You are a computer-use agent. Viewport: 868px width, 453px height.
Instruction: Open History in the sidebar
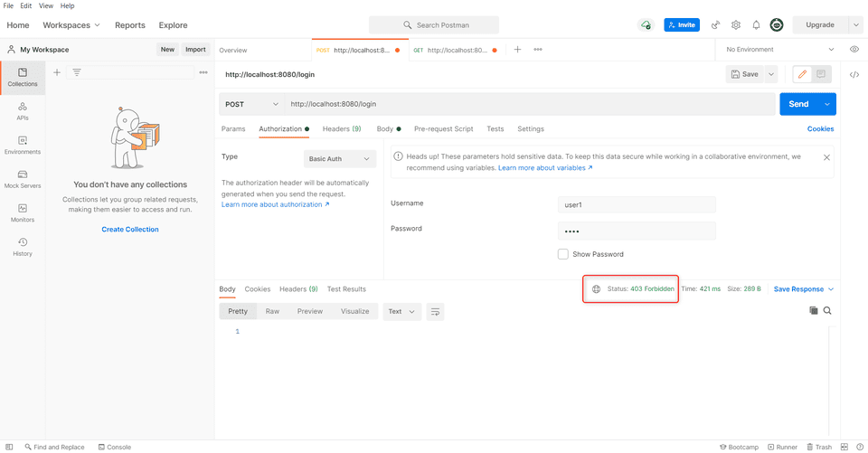coord(23,246)
